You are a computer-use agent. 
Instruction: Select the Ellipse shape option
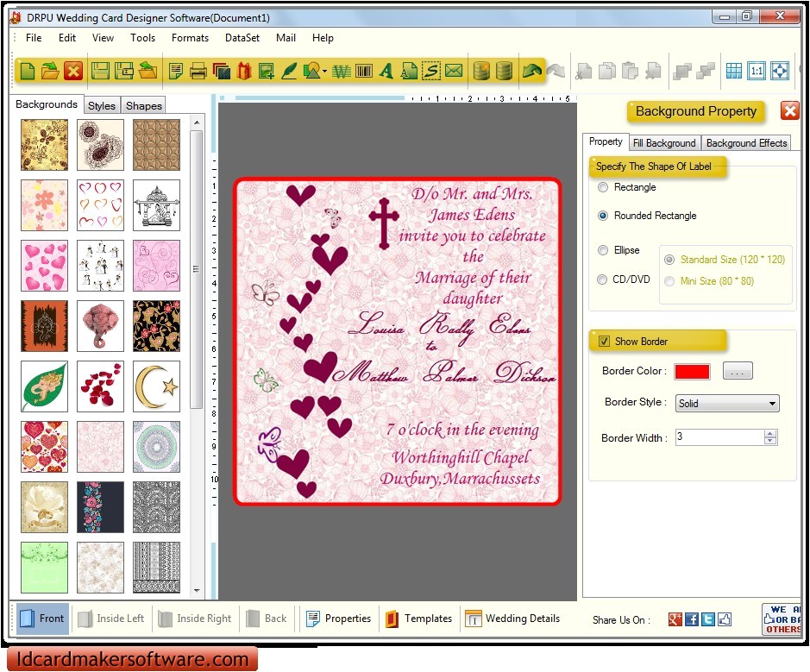pyautogui.click(x=603, y=250)
